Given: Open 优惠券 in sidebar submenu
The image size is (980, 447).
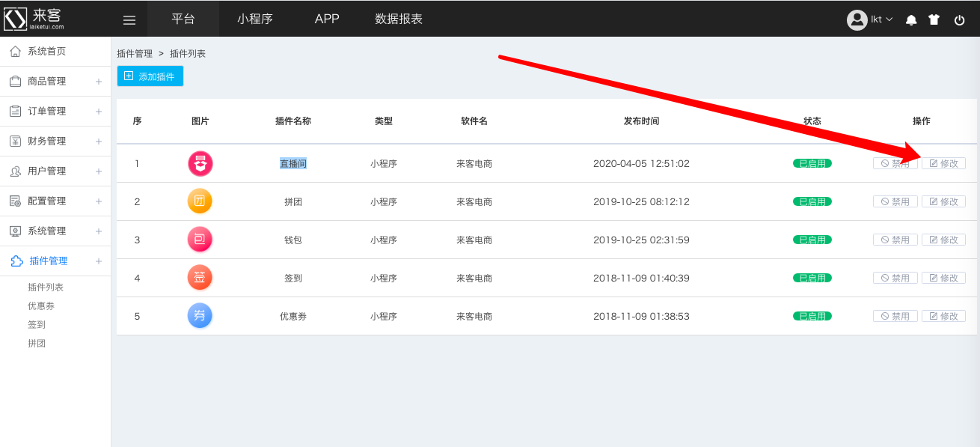Looking at the screenshot, I should pos(41,305).
